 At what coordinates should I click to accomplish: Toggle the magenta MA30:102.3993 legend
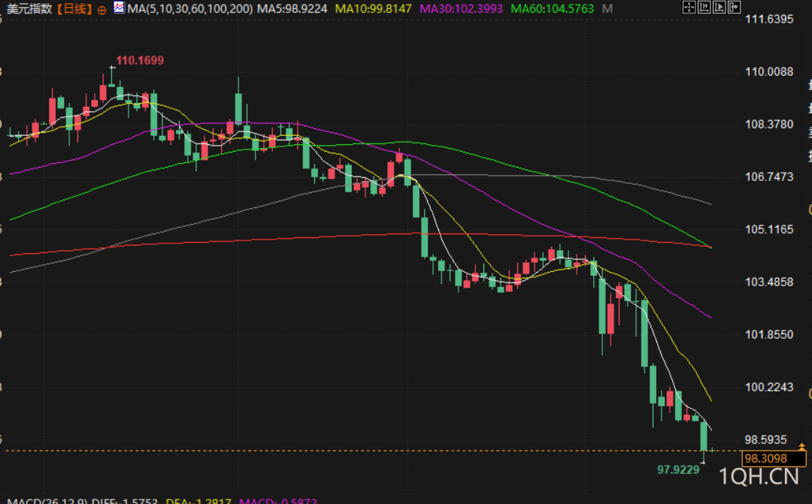click(461, 9)
